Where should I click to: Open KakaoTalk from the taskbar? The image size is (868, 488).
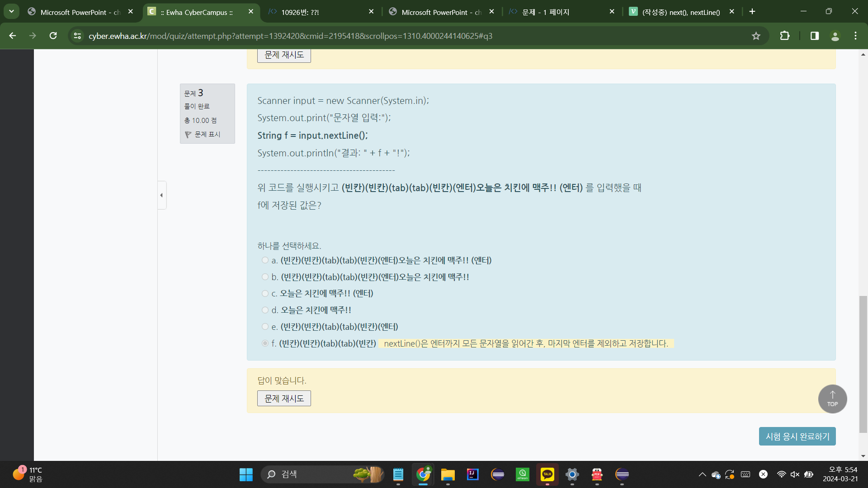coord(547,474)
